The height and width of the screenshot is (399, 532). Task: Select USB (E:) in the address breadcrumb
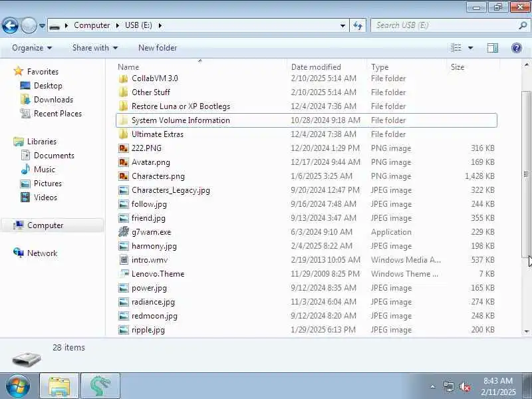tap(138, 25)
